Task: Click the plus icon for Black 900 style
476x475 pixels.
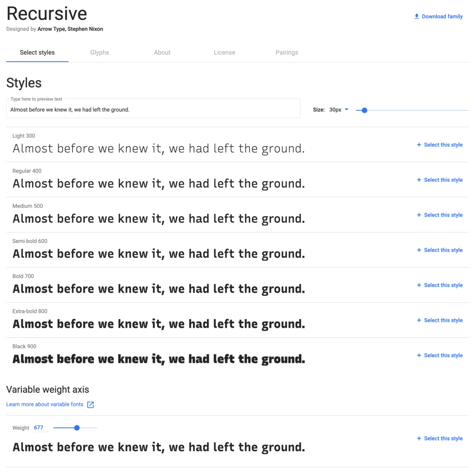Action: point(419,355)
